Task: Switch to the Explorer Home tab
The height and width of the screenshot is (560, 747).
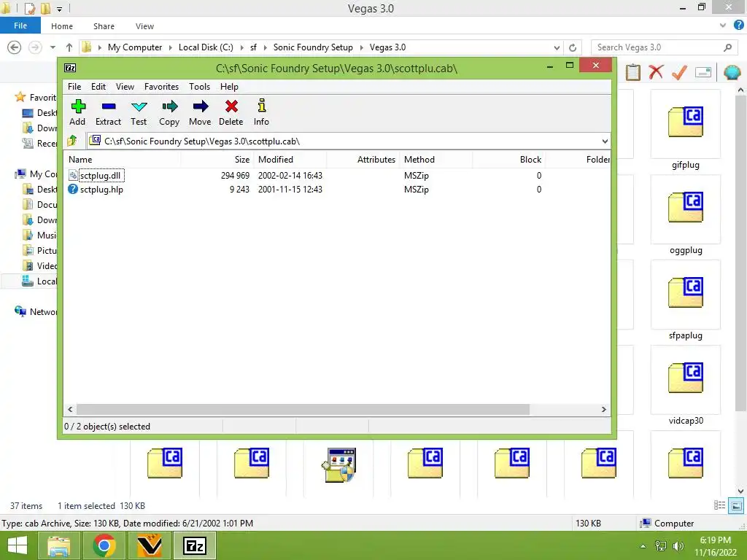Action: pyautogui.click(x=62, y=26)
